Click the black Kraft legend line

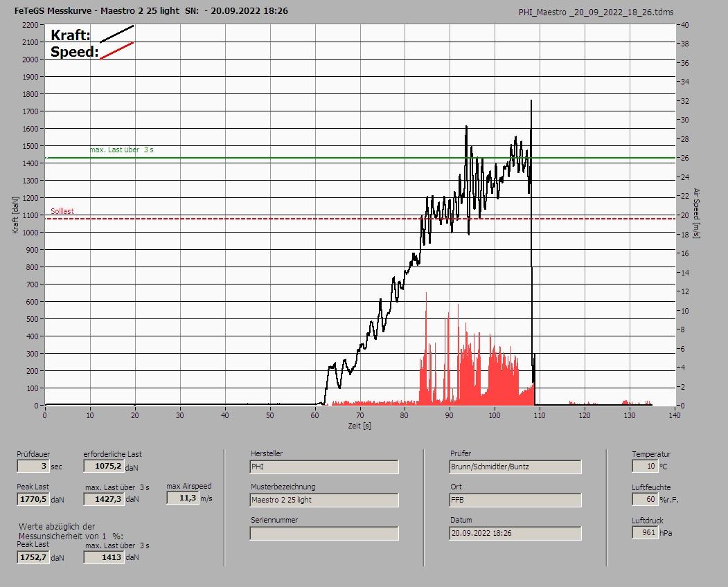(117, 34)
